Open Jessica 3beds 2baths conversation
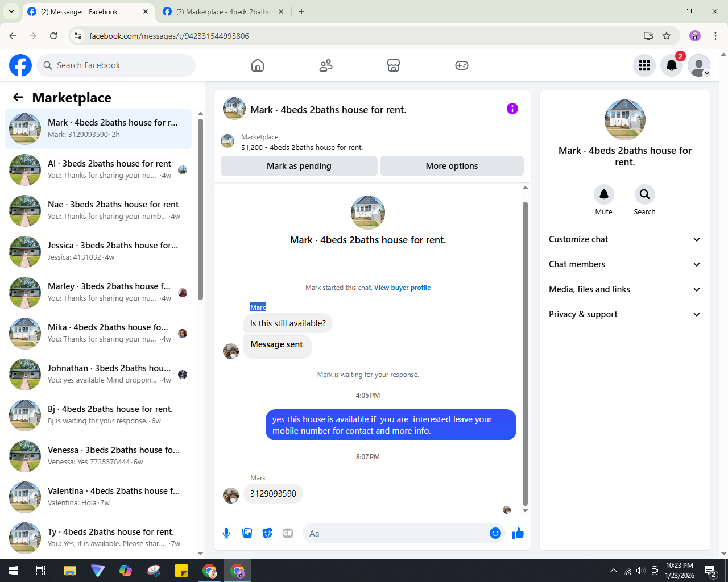Image resolution: width=728 pixels, height=582 pixels. (98, 252)
